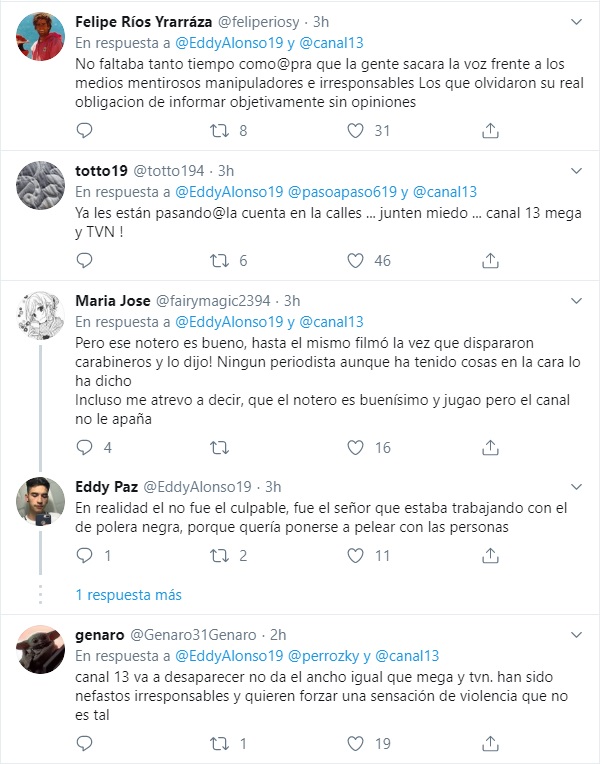Retweet Felipe Ríos Yrarráza's tweet
The height and width of the screenshot is (764, 606).
pyautogui.click(x=220, y=130)
